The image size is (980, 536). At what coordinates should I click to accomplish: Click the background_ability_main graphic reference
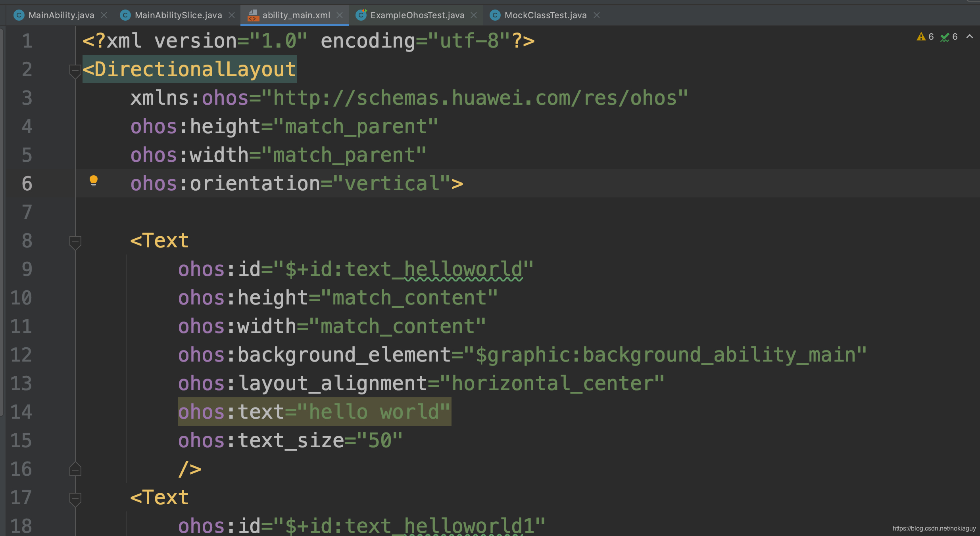click(x=665, y=355)
